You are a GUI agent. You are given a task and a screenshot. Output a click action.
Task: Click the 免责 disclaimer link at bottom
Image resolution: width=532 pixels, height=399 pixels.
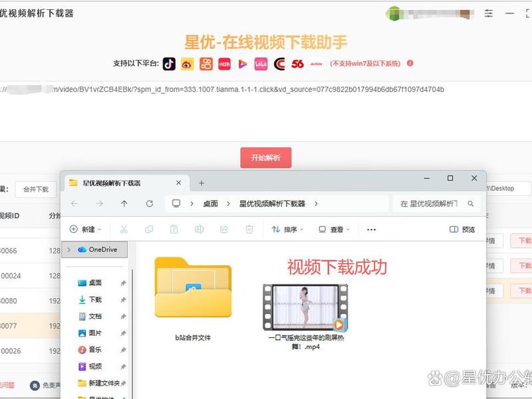tap(46, 386)
